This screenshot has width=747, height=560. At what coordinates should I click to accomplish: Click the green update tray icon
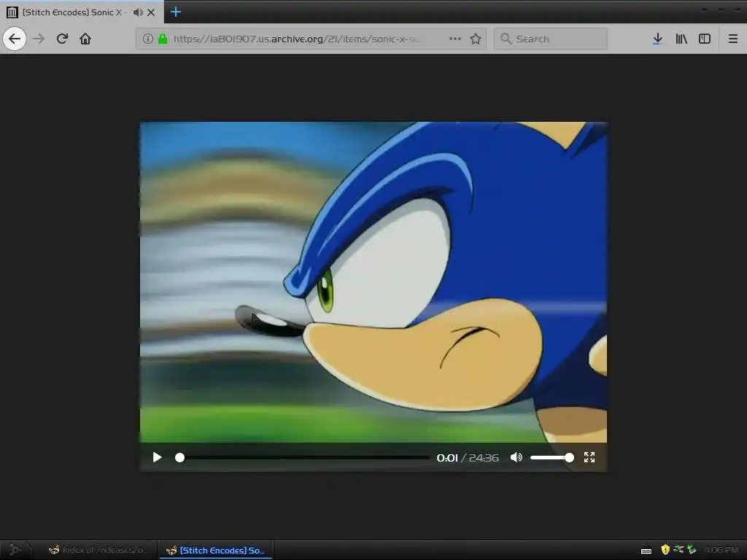tap(692, 550)
